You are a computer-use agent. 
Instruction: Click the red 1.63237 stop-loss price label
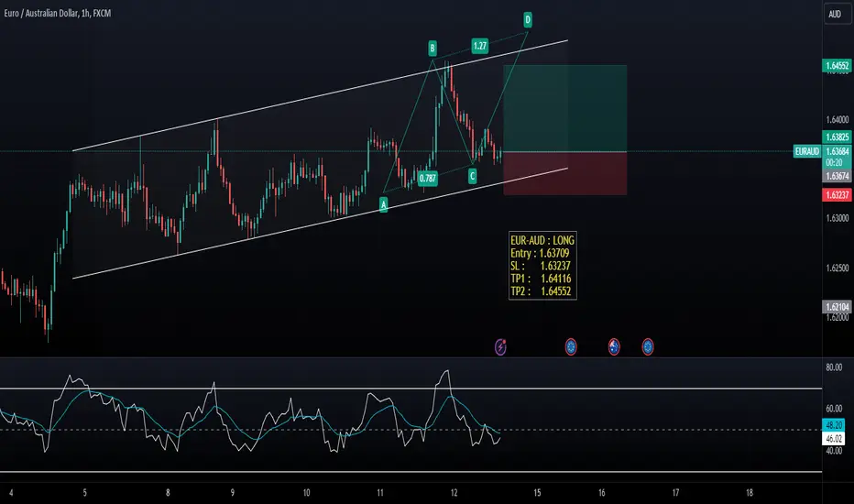pos(837,195)
